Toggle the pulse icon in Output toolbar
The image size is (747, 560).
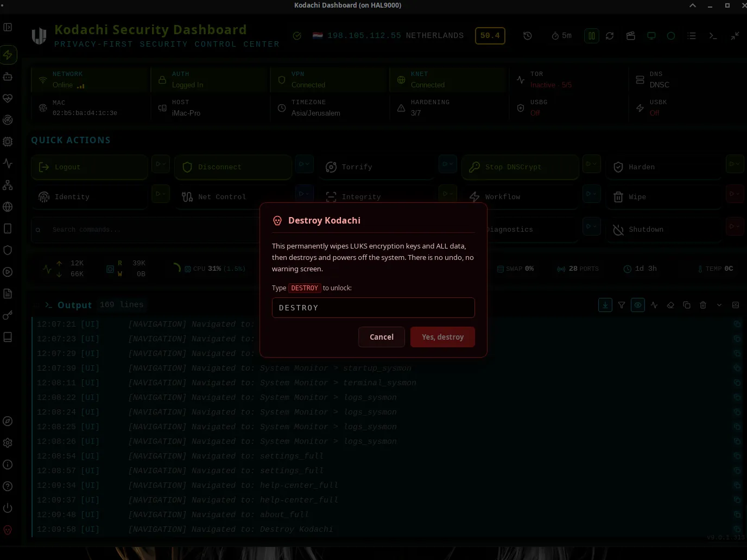(x=654, y=305)
